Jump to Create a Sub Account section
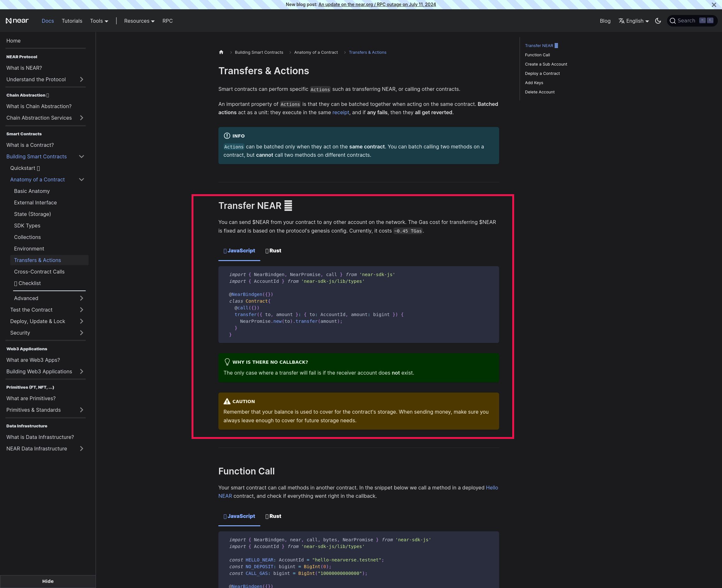The height and width of the screenshot is (588, 722). [546, 64]
